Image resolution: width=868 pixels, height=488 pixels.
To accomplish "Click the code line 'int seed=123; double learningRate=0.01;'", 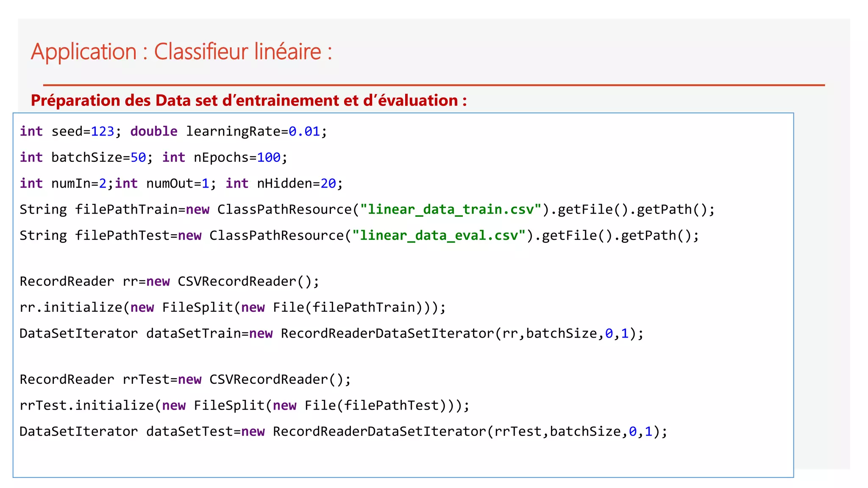I will coord(173,131).
